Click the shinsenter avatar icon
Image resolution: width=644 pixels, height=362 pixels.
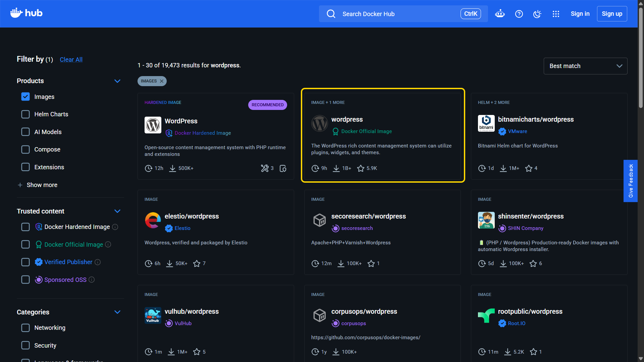(x=486, y=220)
